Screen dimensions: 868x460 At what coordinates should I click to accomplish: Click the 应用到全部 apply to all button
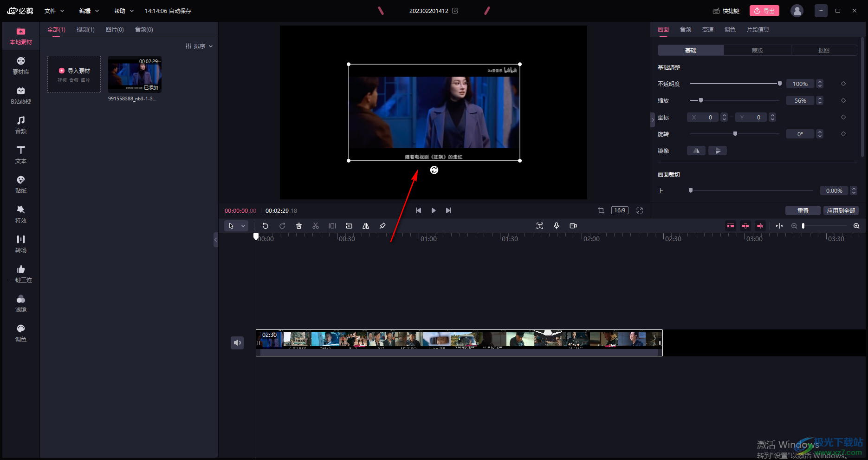pos(841,210)
